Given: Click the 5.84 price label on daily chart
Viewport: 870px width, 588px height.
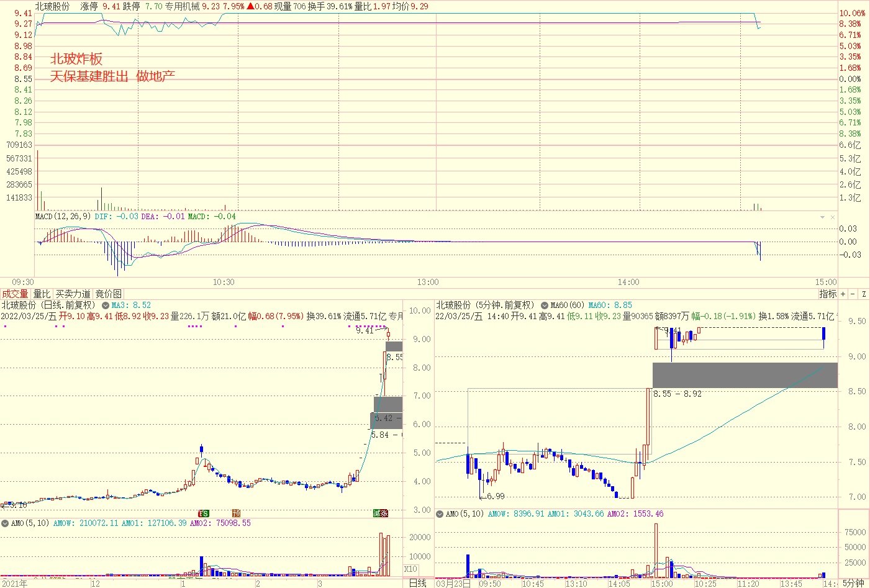Looking at the screenshot, I should pos(380,435).
